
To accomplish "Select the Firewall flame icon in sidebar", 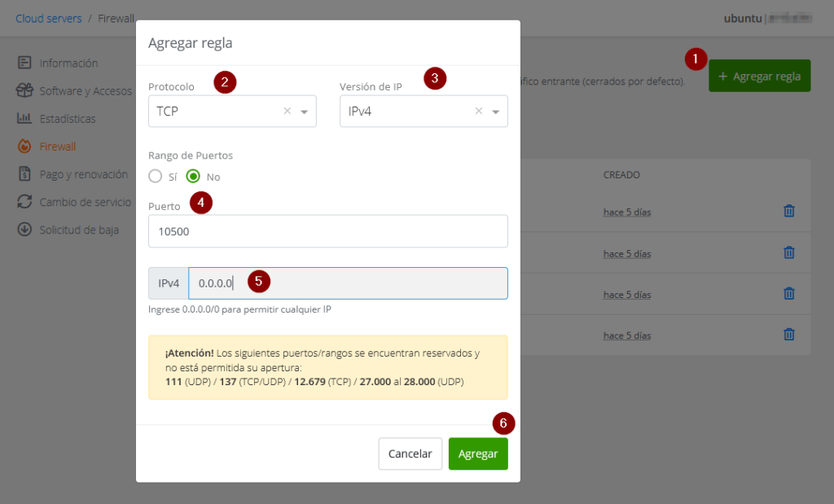I will coord(25,146).
